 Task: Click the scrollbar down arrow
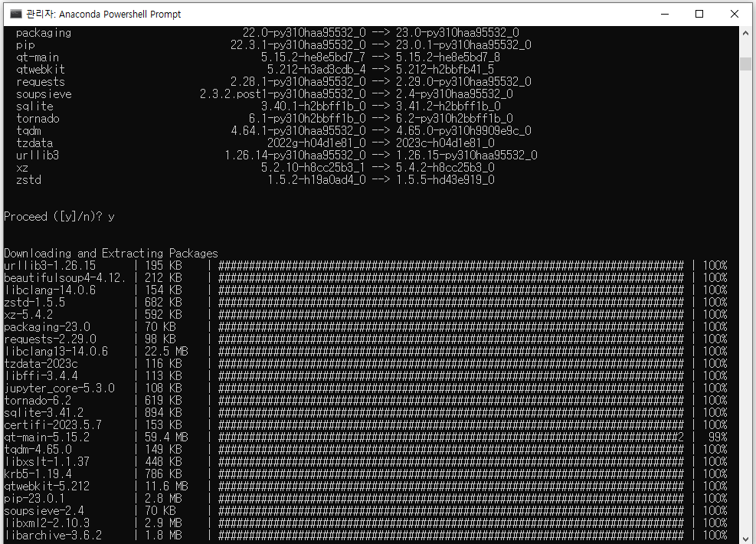coord(745,539)
